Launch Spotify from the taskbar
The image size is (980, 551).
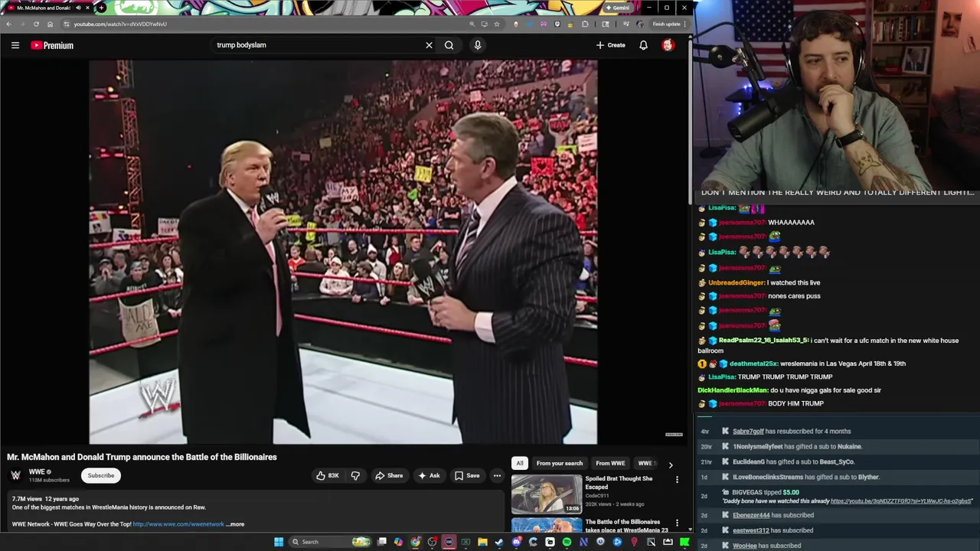[567, 542]
